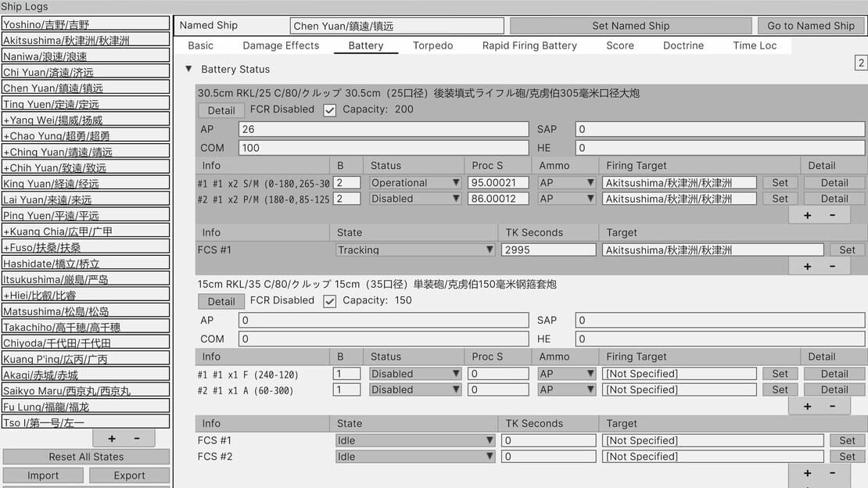Select the Time Loc tab
Viewport: 868px width, 488px height.
click(x=755, y=45)
